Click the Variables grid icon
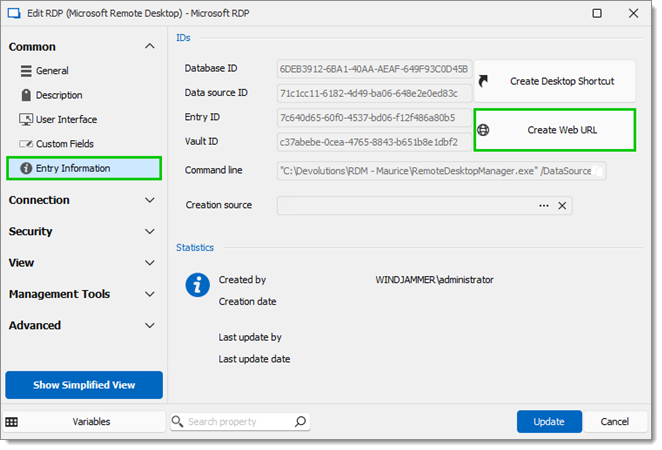Image resolution: width=662 pixels, height=450 pixels. [x=11, y=422]
